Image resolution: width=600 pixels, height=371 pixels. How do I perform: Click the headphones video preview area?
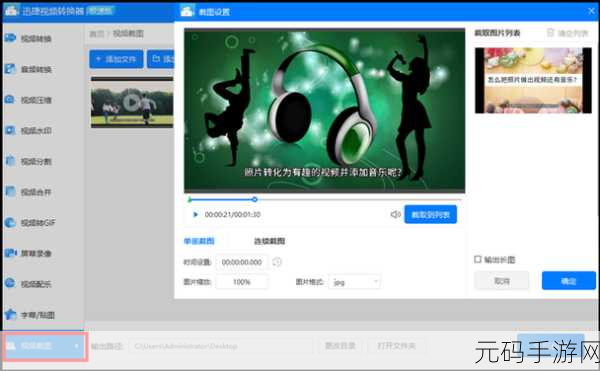(324, 111)
